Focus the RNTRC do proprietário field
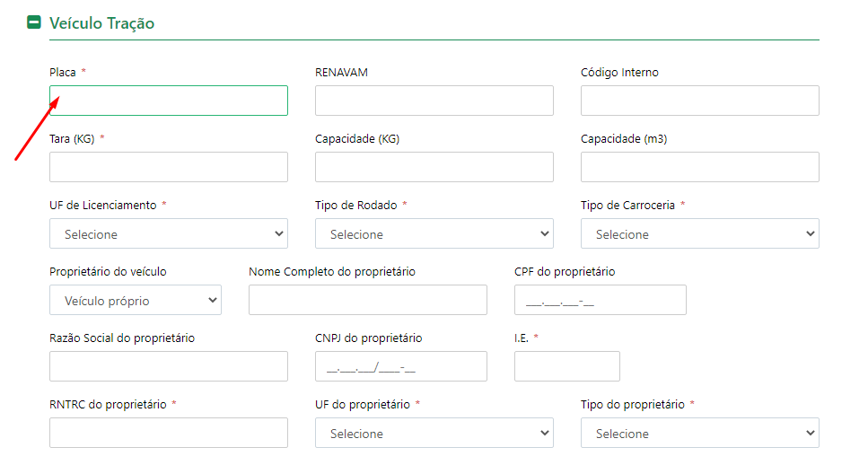The height and width of the screenshot is (465, 868). pos(169,433)
